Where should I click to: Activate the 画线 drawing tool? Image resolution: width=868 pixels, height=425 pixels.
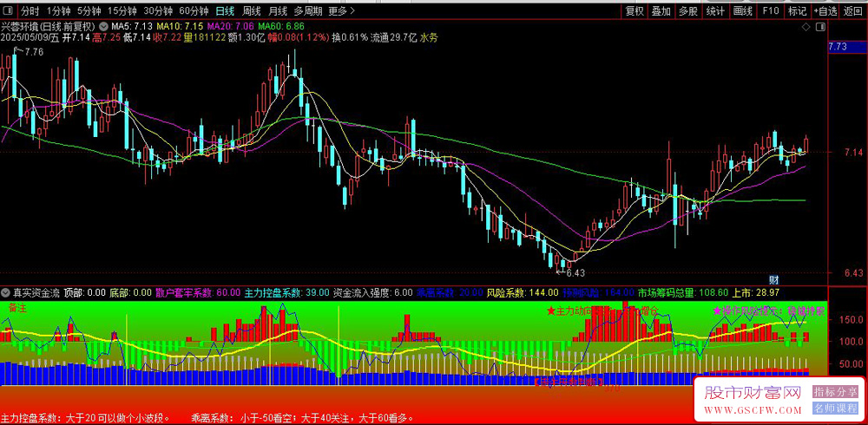click(x=742, y=10)
